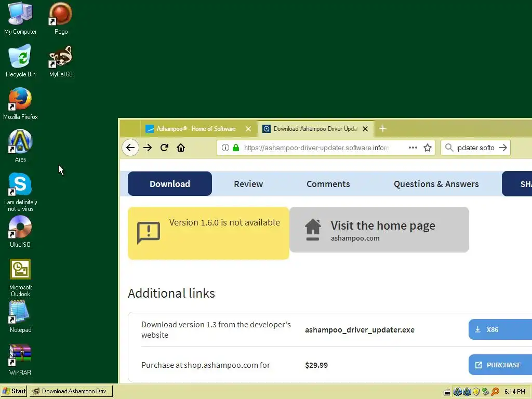Open the Microsoft Outlook desktop icon
Image resolution: width=532 pixels, height=399 pixels.
tap(20, 277)
